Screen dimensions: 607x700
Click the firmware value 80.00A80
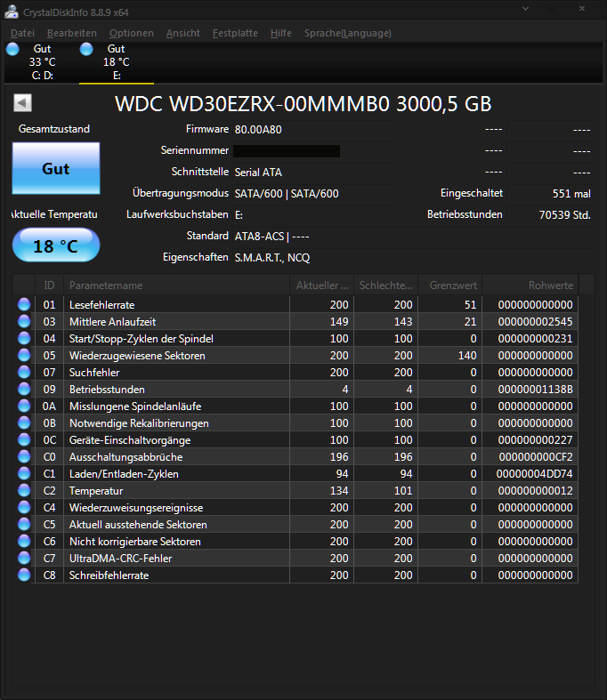click(258, 130)
